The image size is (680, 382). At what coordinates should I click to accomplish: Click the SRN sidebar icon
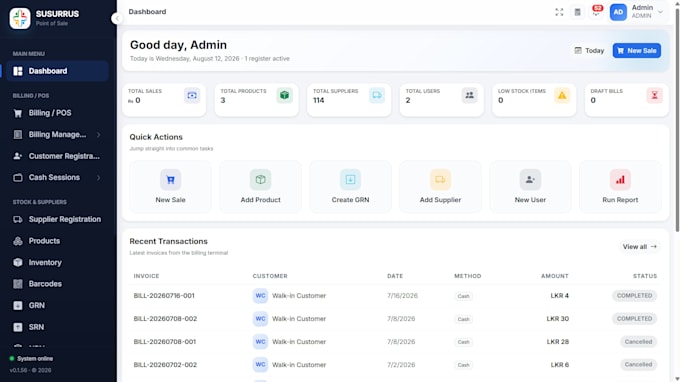[18, 327]
